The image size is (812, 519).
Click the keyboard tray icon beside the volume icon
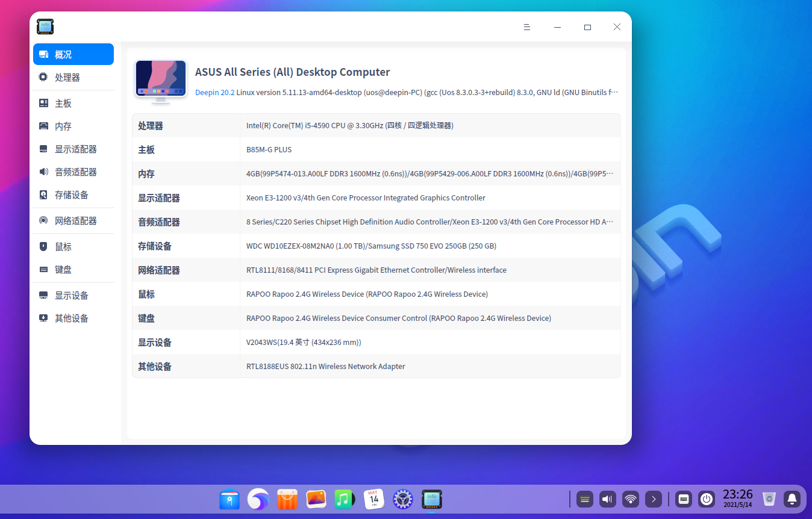(585, 499)
